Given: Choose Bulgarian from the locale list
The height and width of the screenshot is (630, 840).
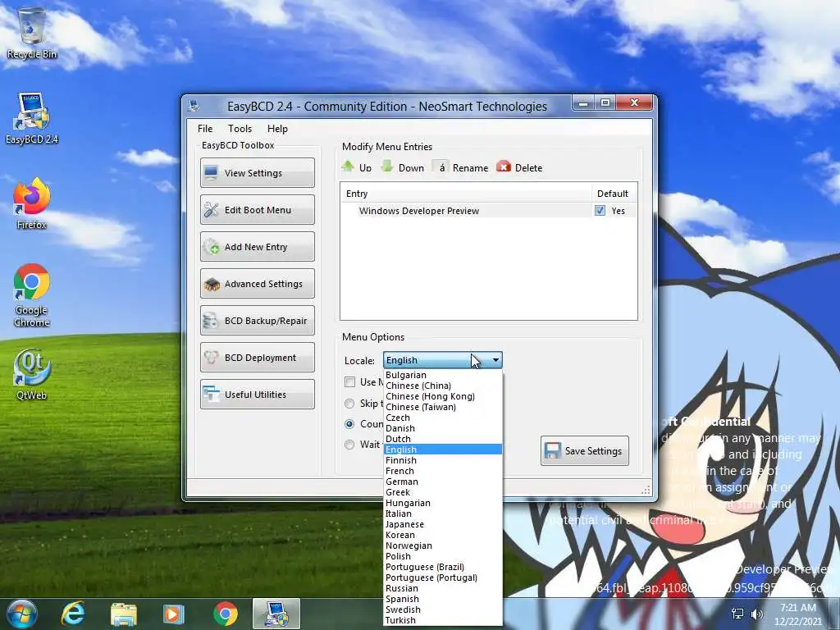Looking at the screenshot, I should tap(442, 375).
